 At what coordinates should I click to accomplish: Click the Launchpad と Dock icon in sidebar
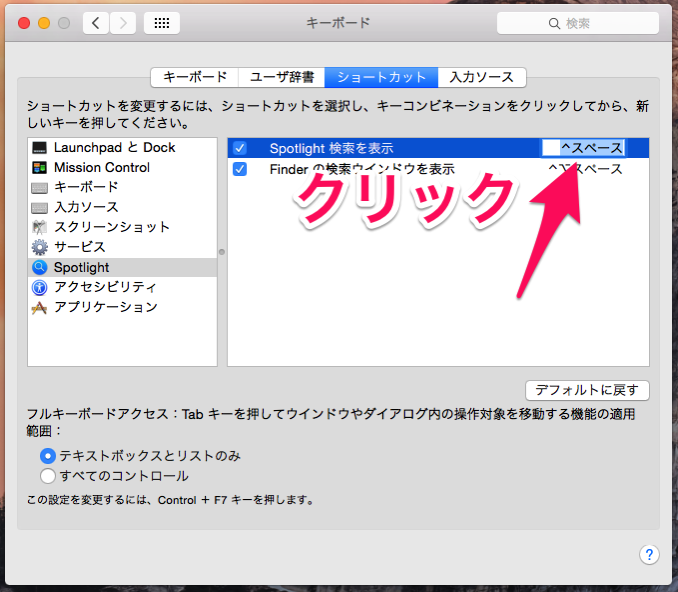(x=39, y=148)
